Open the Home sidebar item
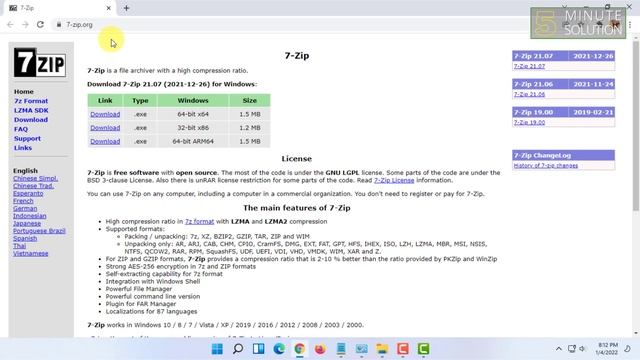Image resolution: width=640 pixels, height=360 pixels. point(24,91)
